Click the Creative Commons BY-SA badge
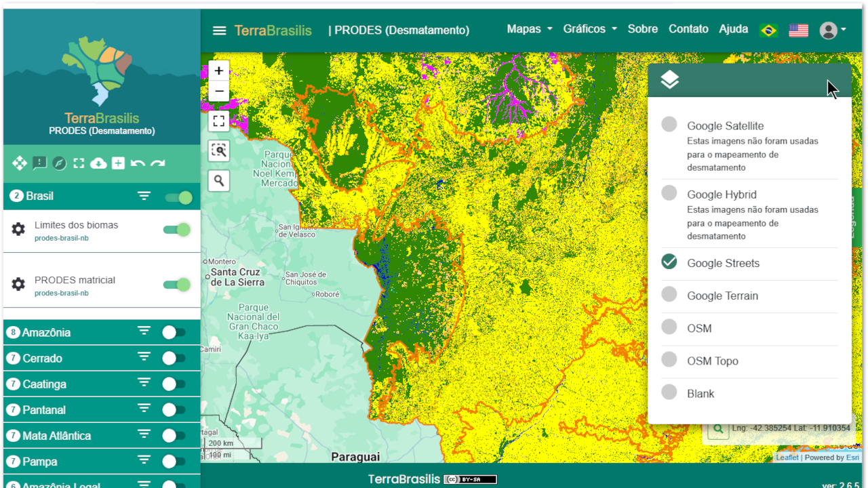868x488 pixels. point(470,479)
